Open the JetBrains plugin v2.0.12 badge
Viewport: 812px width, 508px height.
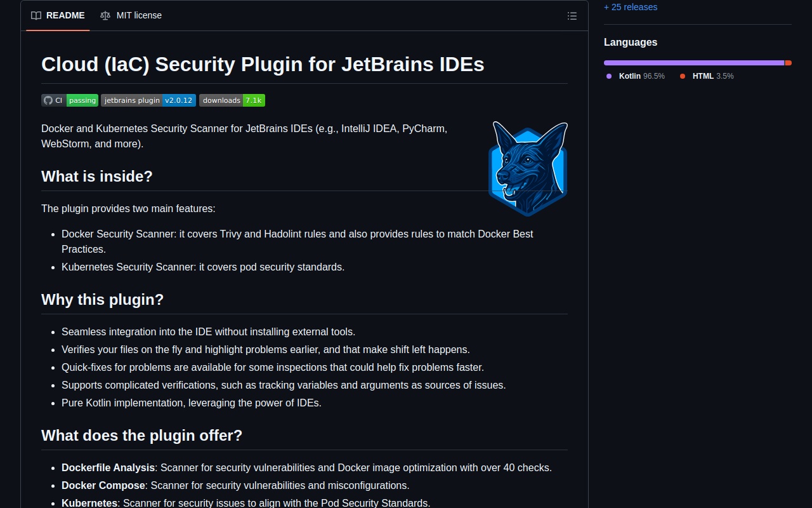[148, 100]
